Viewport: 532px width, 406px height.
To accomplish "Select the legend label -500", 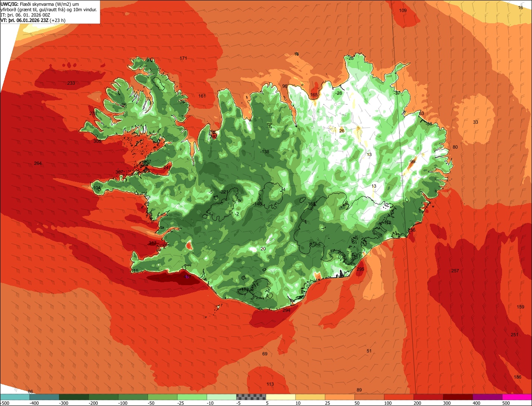I will [5, 403].
